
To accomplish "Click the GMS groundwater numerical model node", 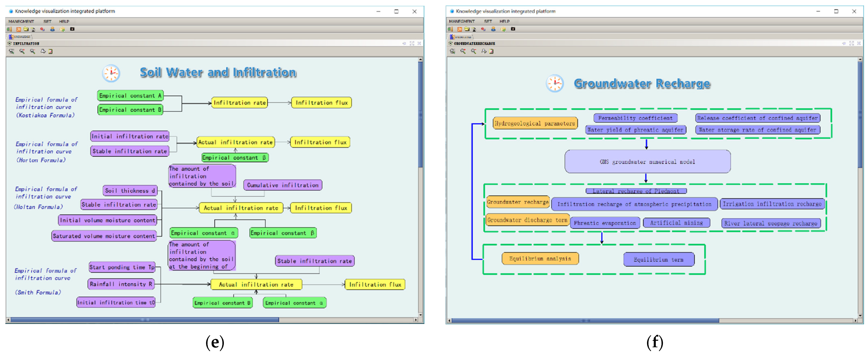I will point(647,162).
